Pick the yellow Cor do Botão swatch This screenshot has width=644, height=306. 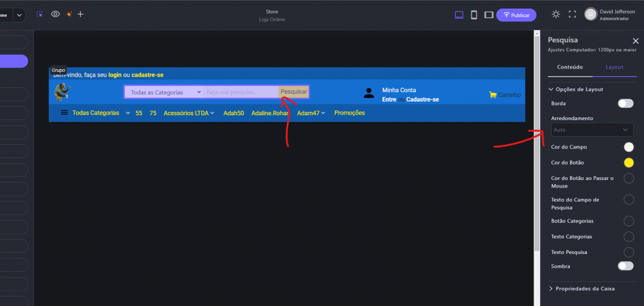[x=628, y=162]
